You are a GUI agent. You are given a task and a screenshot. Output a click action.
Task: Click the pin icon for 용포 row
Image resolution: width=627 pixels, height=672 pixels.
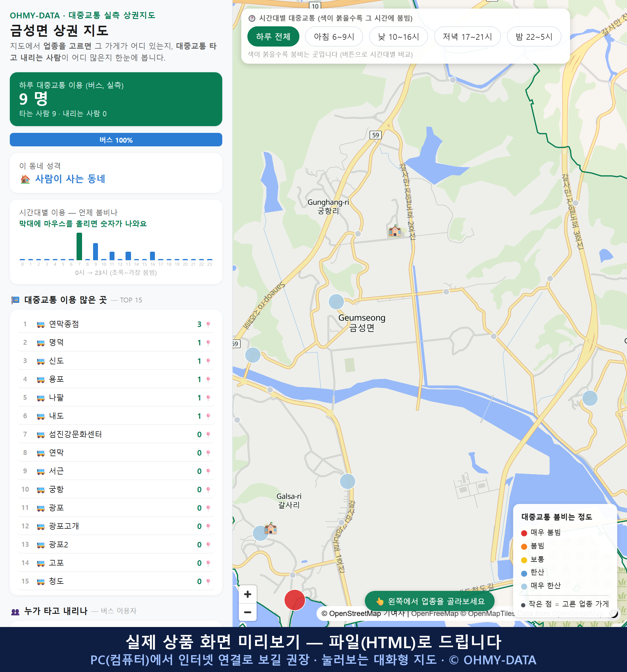pyautogui.click(x=208, y=379)
